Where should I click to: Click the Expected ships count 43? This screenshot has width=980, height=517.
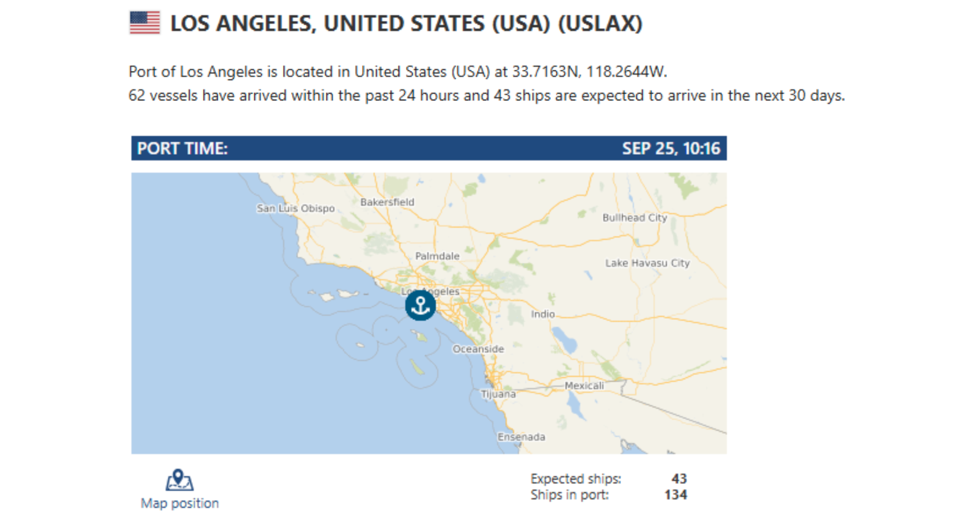[x=679, y=478]
